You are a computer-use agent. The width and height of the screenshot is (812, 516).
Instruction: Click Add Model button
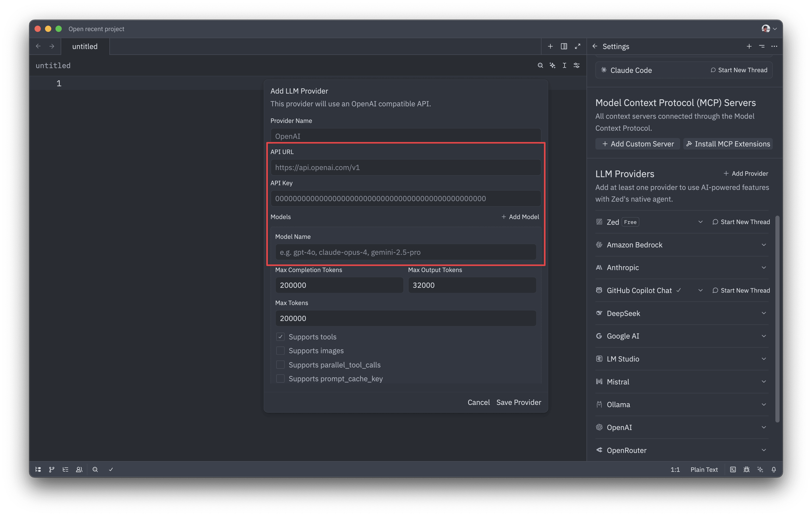(520, 217)
